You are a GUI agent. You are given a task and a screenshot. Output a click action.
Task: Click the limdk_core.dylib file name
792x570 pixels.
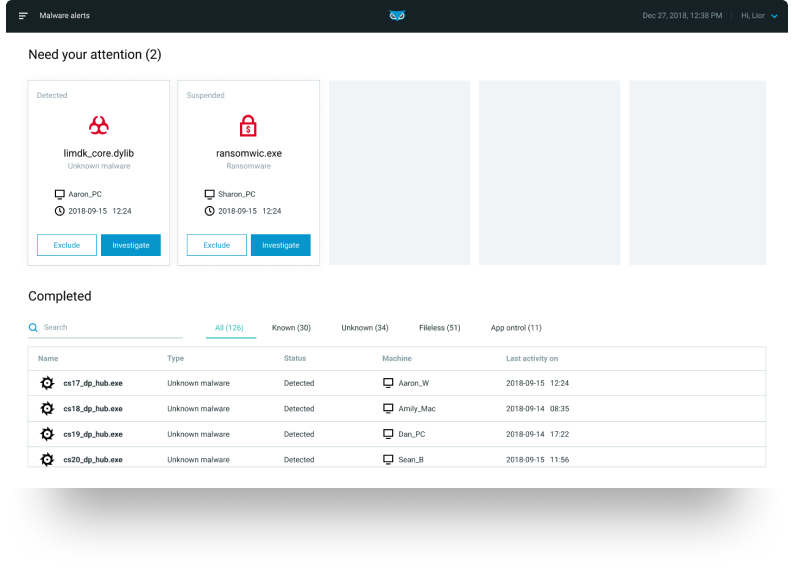pyautogui.click(x=98, y=153)
